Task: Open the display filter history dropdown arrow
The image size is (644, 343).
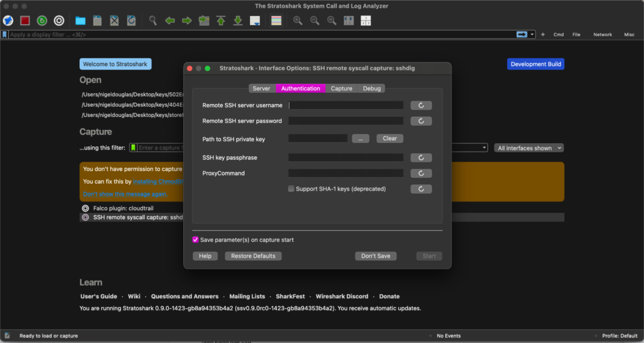Action: point(532,35)
